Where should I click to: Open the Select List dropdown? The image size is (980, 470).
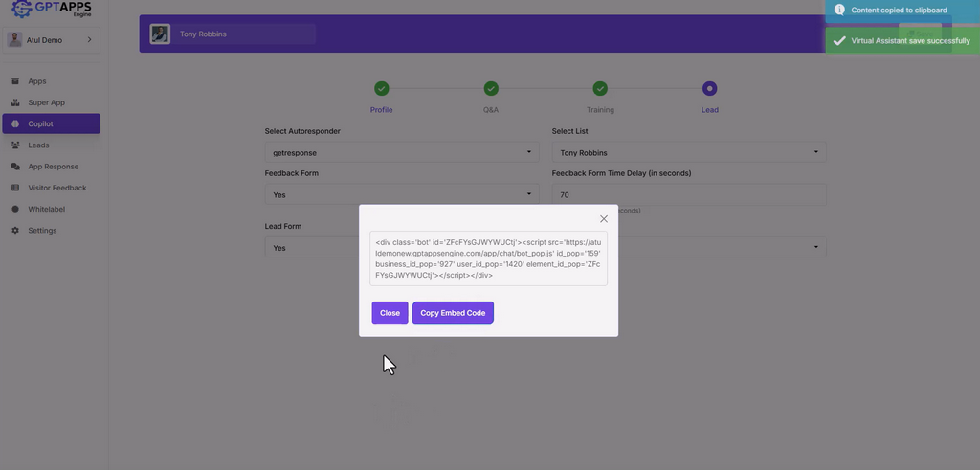[688, 152]
